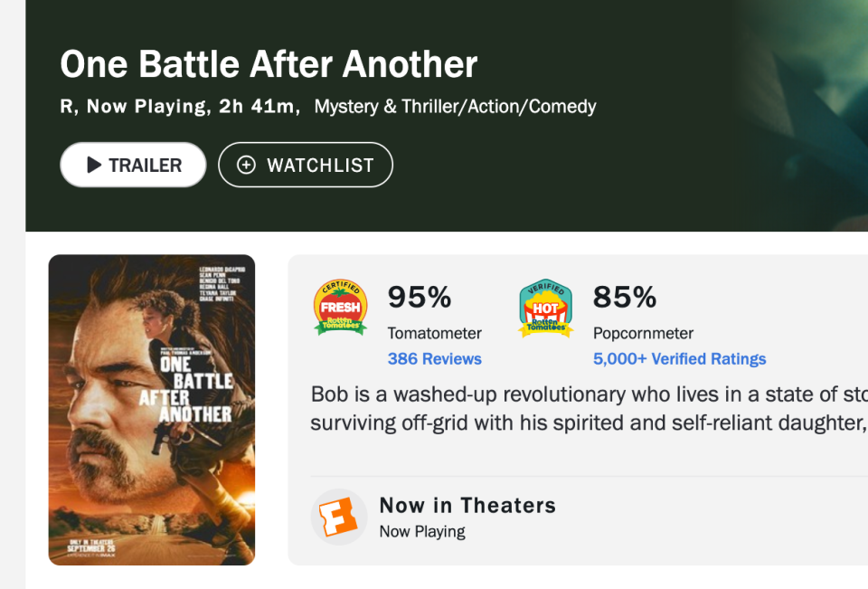Click the Tomatometer label
The height and width of the screenshot is (589, 868).
click(x=434, y=333)
